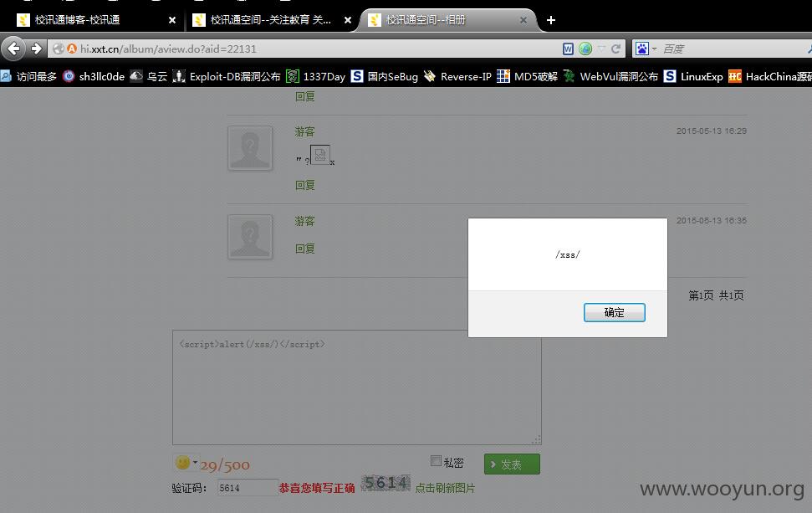Open the WebVul漏洞公布 bookmark

pos(610,77)
